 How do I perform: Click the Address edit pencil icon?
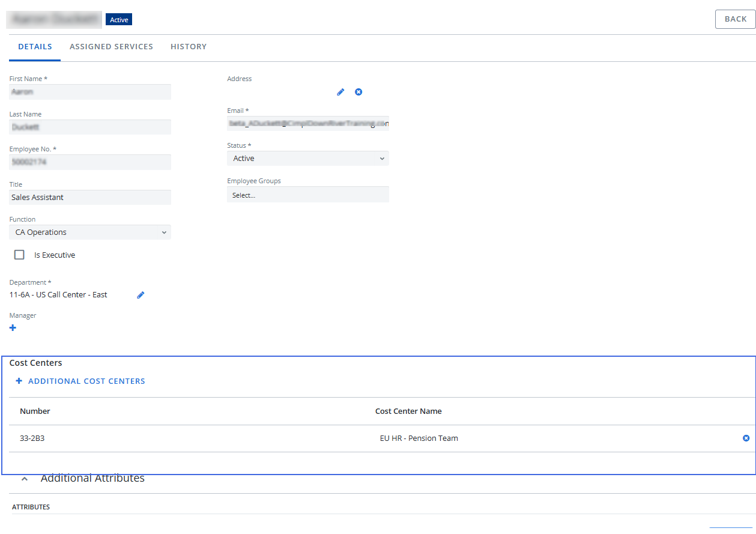point(340,92)
